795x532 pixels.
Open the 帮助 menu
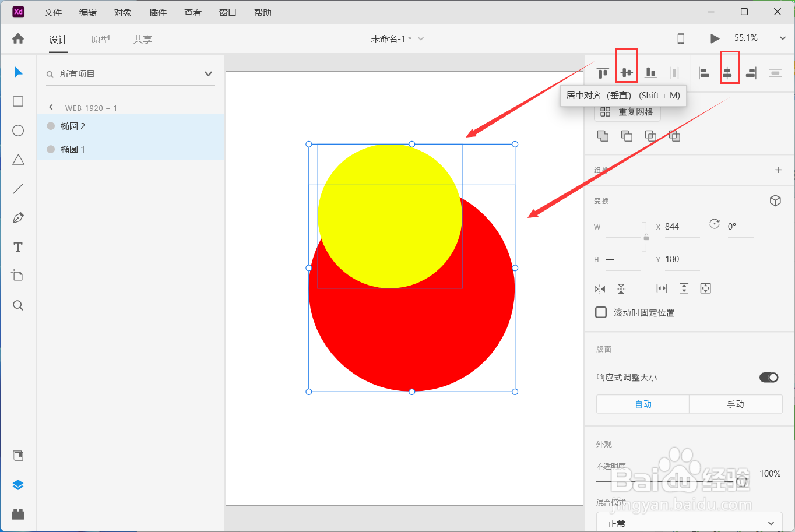click(263, 12)
